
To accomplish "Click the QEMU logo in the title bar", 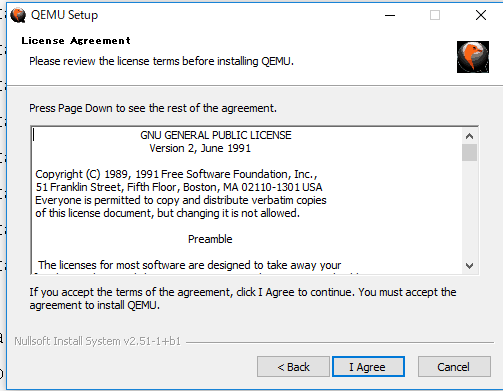I will (18, 15).
